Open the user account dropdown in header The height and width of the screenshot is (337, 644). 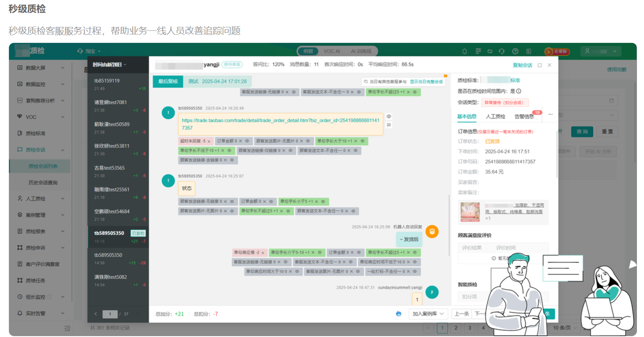[x=601, y=51]
